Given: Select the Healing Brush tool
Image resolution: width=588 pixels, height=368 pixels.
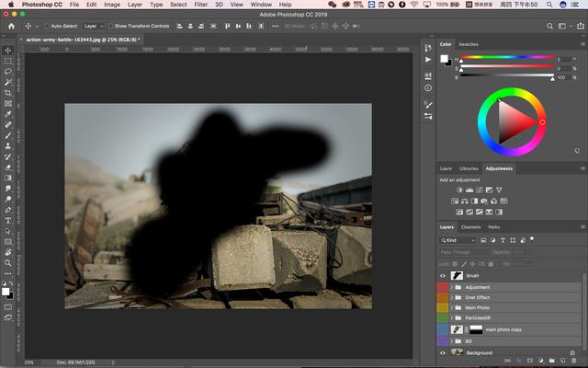Looking at the screenshot, I should click(8, 125).
